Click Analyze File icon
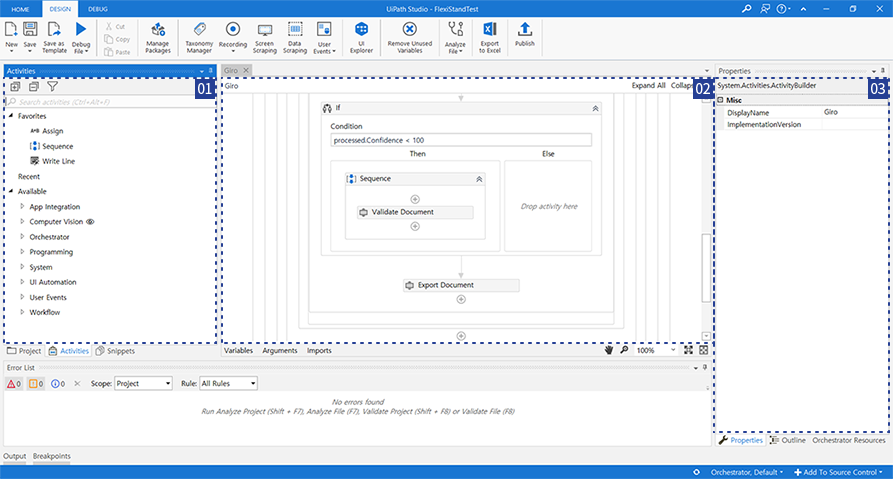 click(x=455, y=29)
